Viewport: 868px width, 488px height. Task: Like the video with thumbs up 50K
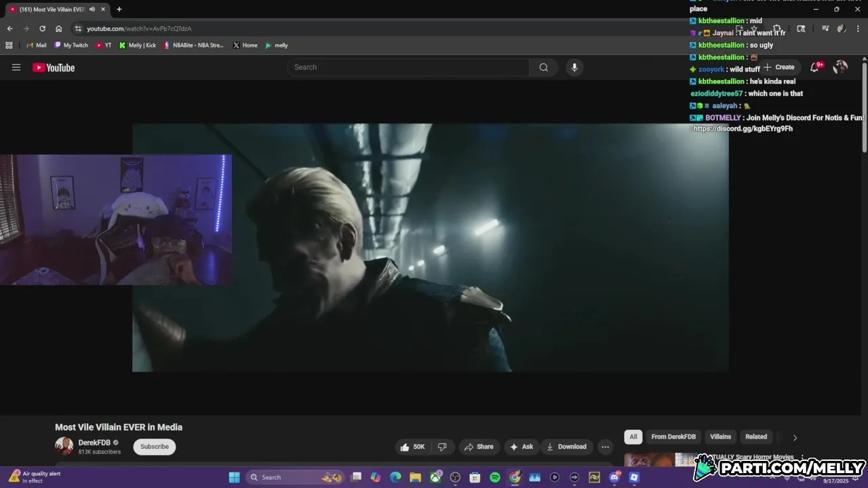click(412, 447)
